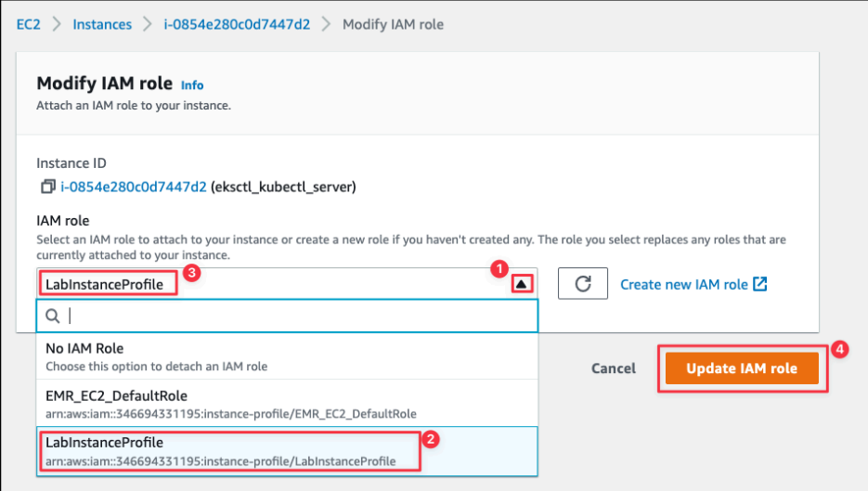Select LabInstanceProfile from the list

(287, 451)
